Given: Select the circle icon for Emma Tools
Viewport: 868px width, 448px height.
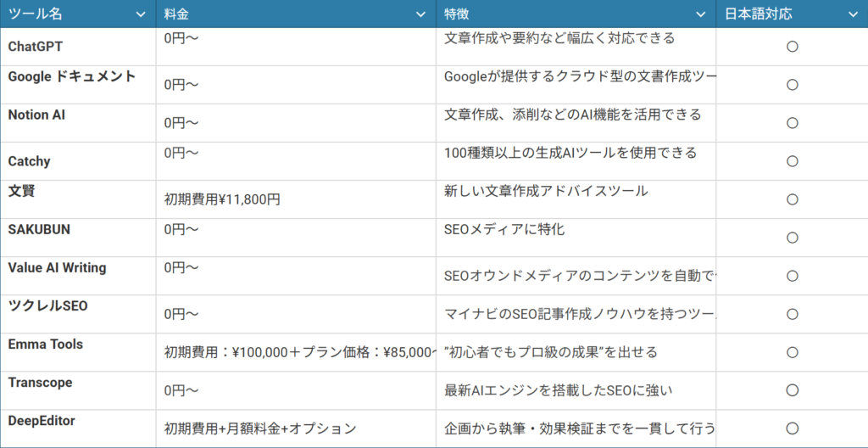Looking at the screenshot, I should pyautogui.click(x=793, y=352).
